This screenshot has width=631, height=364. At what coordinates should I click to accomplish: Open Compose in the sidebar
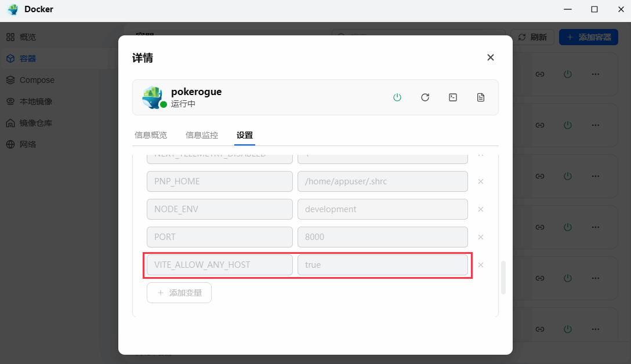click(x=31, y=80)
